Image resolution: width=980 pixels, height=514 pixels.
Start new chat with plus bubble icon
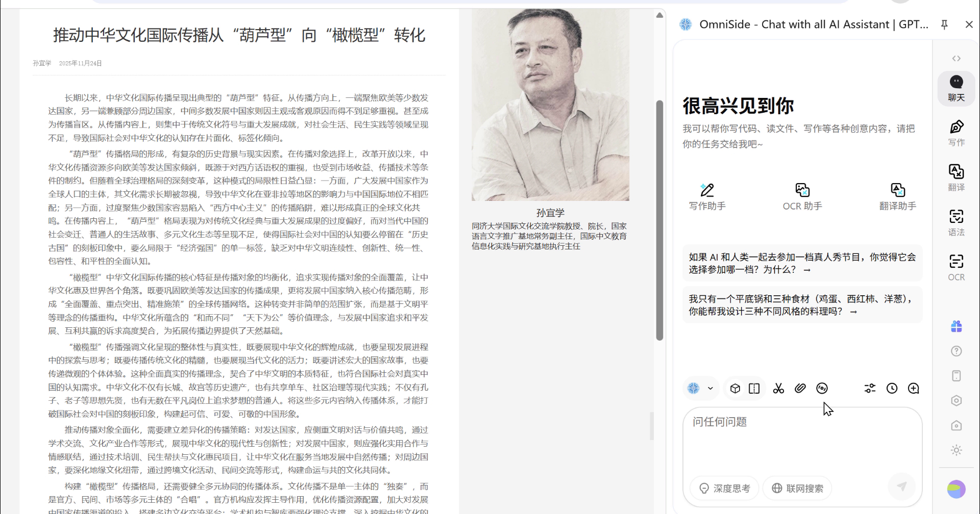[914, 389]
